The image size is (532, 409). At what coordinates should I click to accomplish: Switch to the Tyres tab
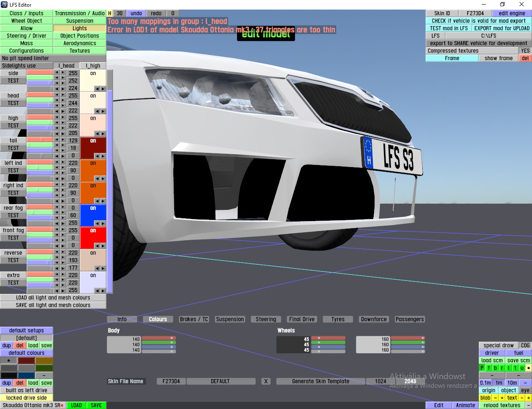[x=338, y=319]
